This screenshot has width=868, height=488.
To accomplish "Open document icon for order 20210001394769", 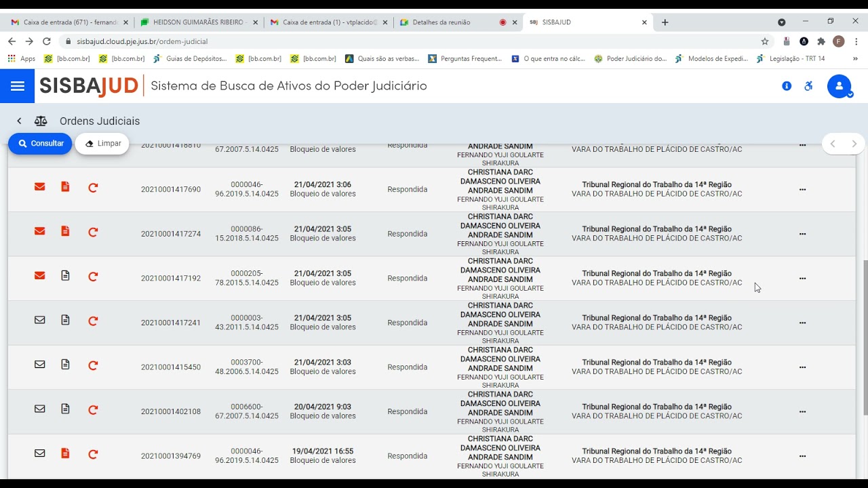I will (x=65, y=453).
